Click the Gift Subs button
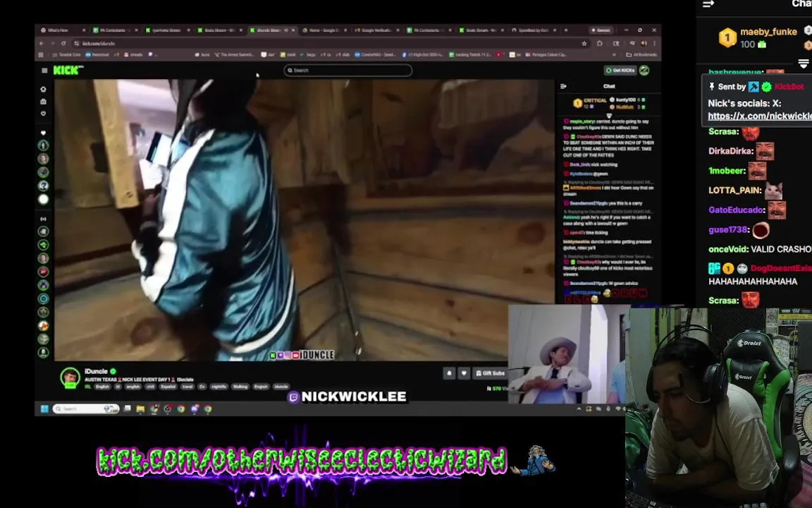 pos(490,373)
